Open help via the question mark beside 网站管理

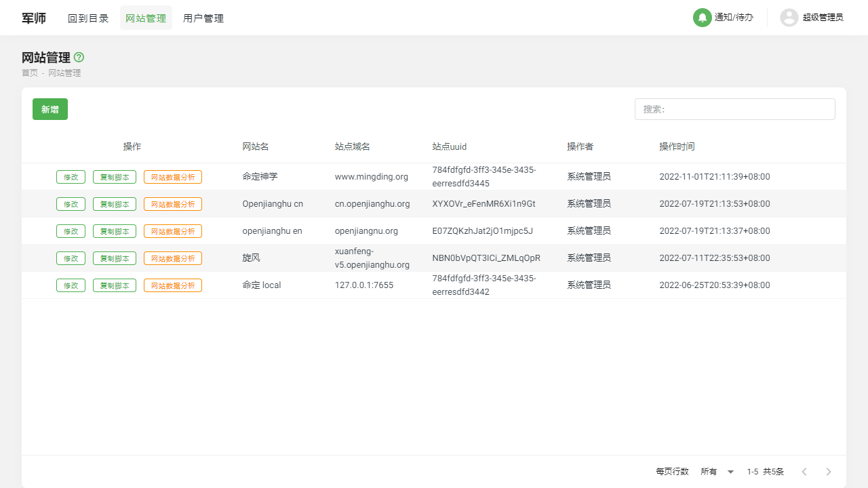pos(78,58)
